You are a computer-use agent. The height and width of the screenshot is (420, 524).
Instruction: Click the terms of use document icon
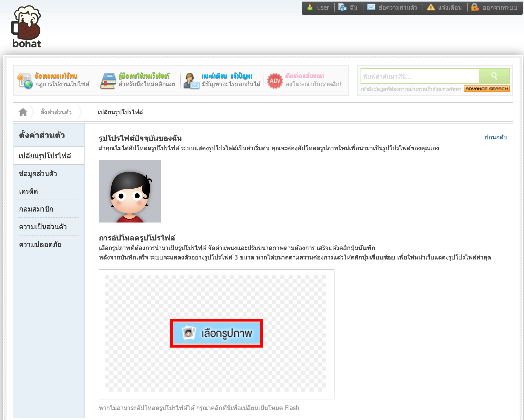click(x=25, y=81)
